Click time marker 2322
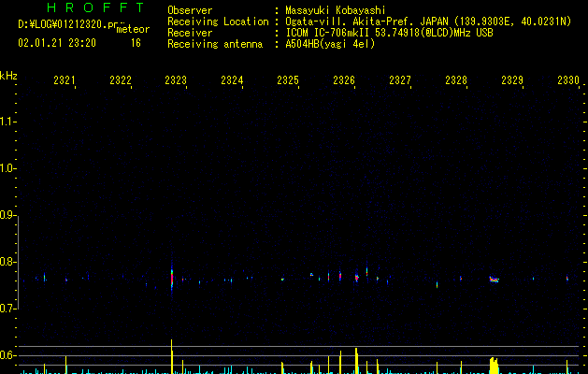 (121, 79)
